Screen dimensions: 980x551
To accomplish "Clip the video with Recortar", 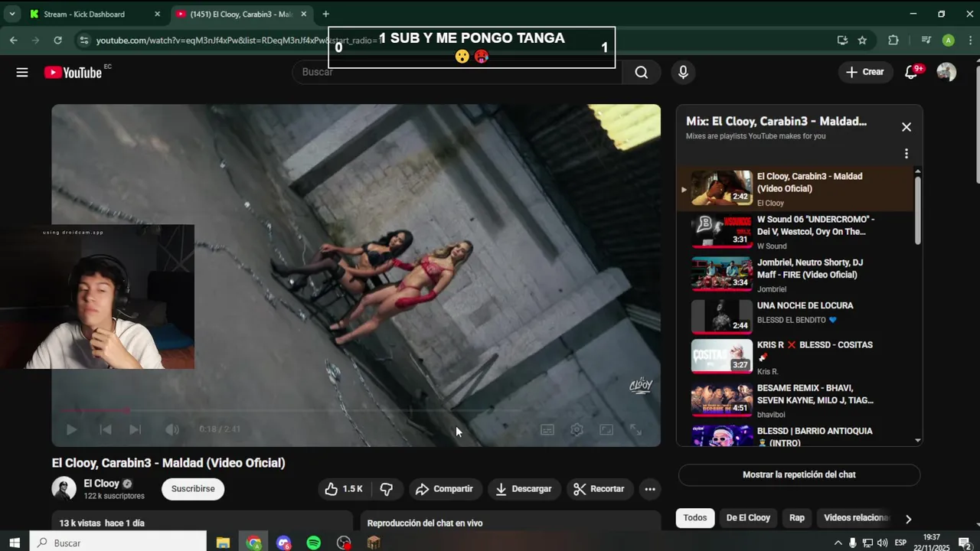I will (x=599, y=489).
